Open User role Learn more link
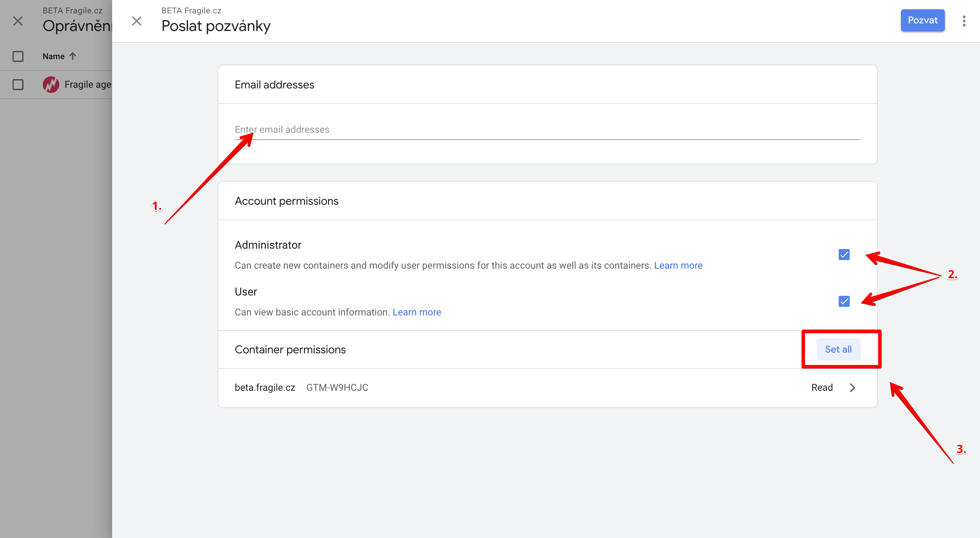980x538 pixels. [x=416, y=312]
